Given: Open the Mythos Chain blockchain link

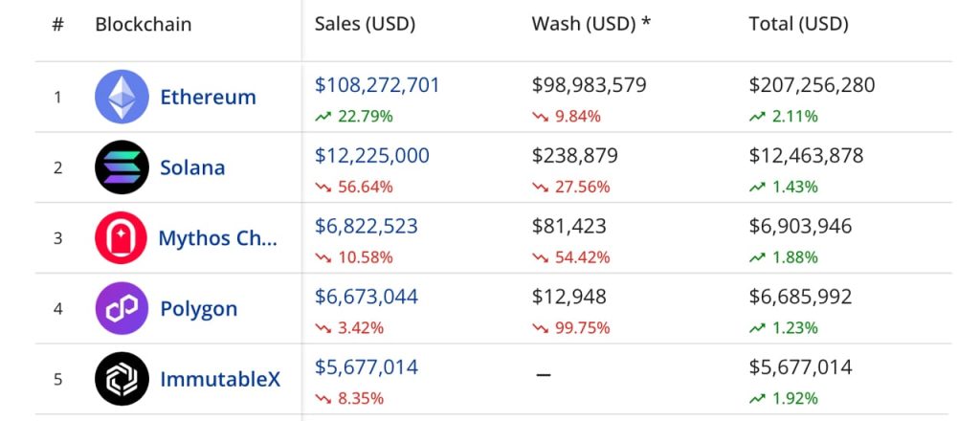Looking at the screenshot, I should click(217, 238).
